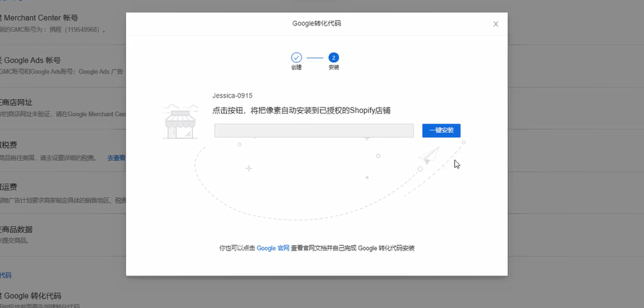Select step 2 安装 circle
Image resolution: width=644 pixels, height=308 pixels.
tap(334, 57)
